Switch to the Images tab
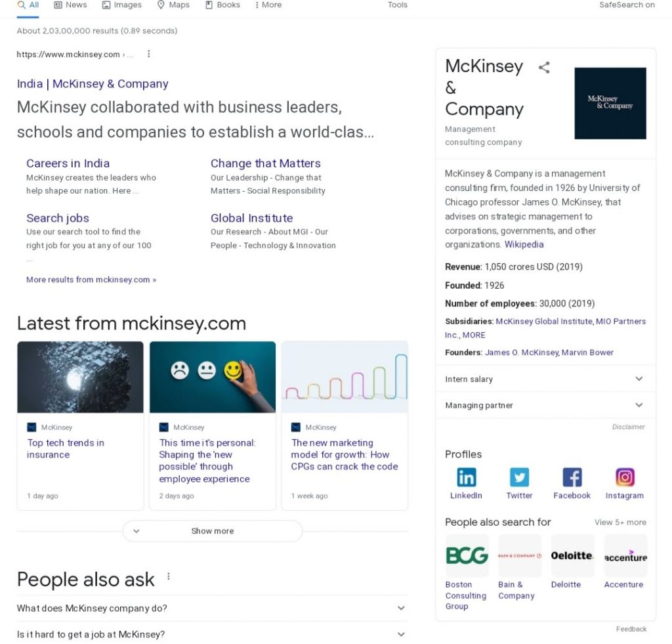Screen dimensions: 672x644 pyautogui.click(x=122, y=5)
